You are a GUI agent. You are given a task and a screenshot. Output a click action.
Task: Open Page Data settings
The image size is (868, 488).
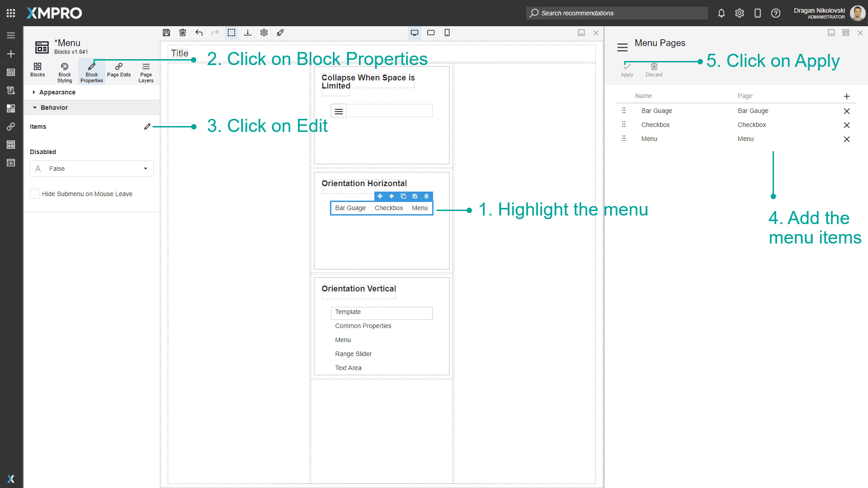tap(118, 71)
